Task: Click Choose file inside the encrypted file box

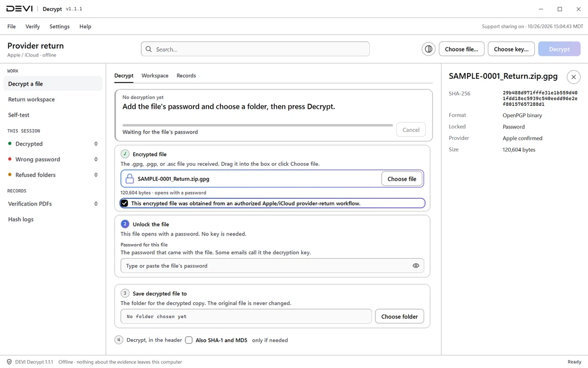Action: point(402,179)
